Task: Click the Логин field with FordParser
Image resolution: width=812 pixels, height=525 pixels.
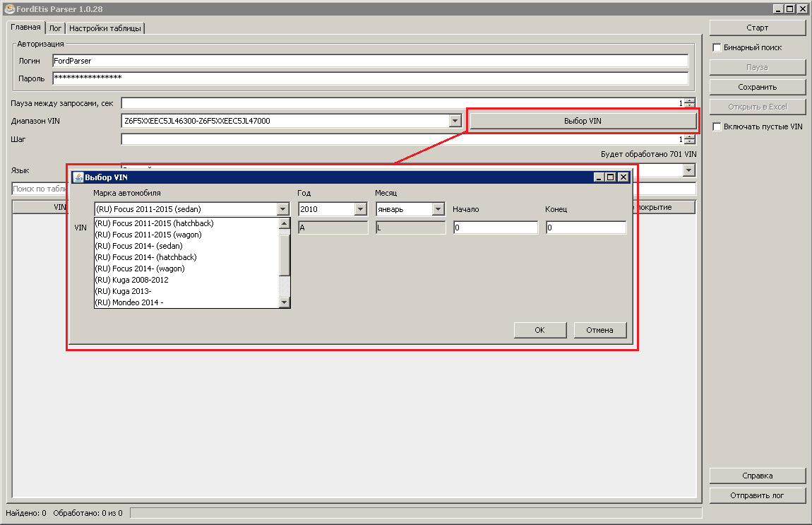Action: tap(370, 61)
